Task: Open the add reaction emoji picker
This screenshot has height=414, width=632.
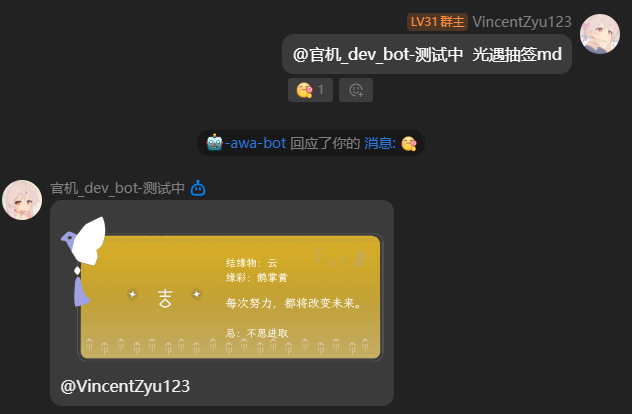Action: click(x=356, y=90)
